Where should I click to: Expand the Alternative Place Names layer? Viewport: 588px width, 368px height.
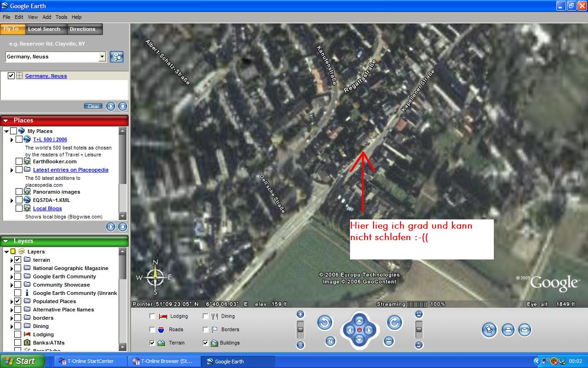(12, 310)
